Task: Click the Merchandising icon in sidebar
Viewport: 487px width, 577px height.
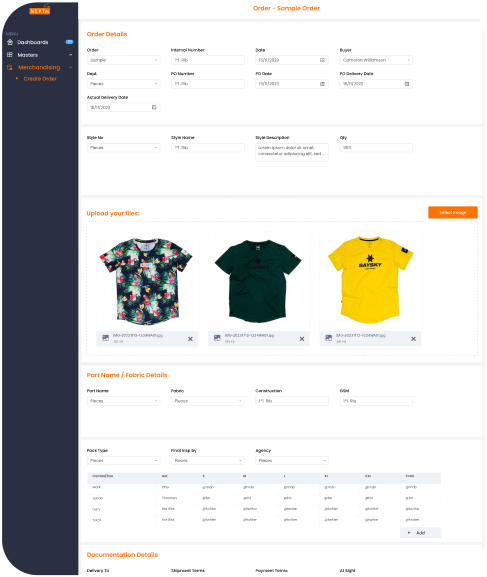Action: [10, 67]
